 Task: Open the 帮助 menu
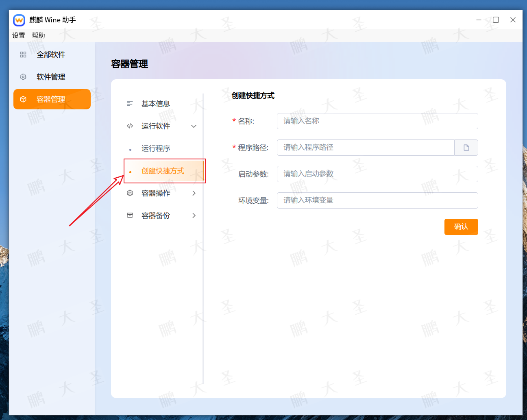[x=39, y=35]
